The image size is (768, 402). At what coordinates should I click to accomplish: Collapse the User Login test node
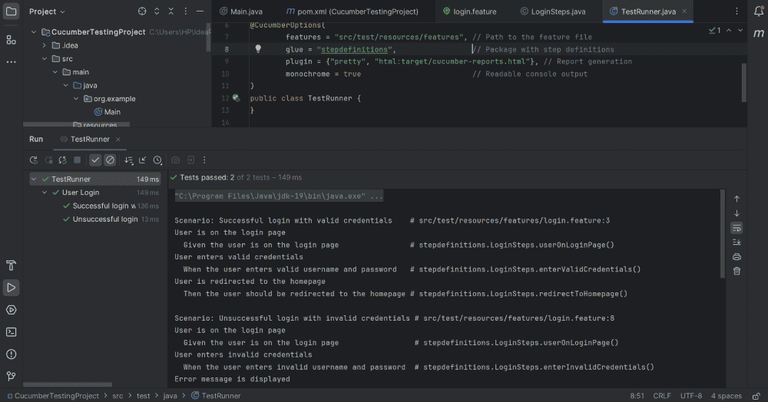click(x=44, y=192)
